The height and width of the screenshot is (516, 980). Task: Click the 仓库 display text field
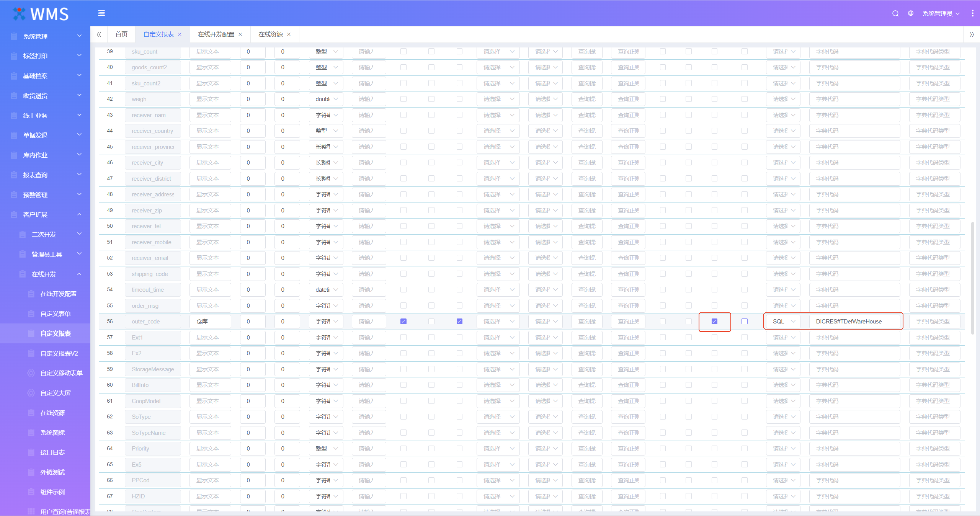210,322
